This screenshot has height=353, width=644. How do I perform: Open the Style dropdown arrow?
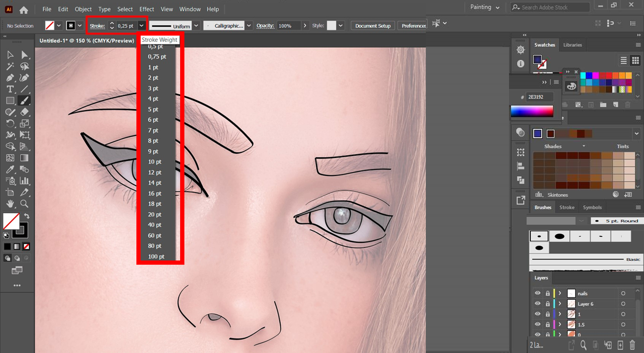pyautogui.click(x=341, y=26)
